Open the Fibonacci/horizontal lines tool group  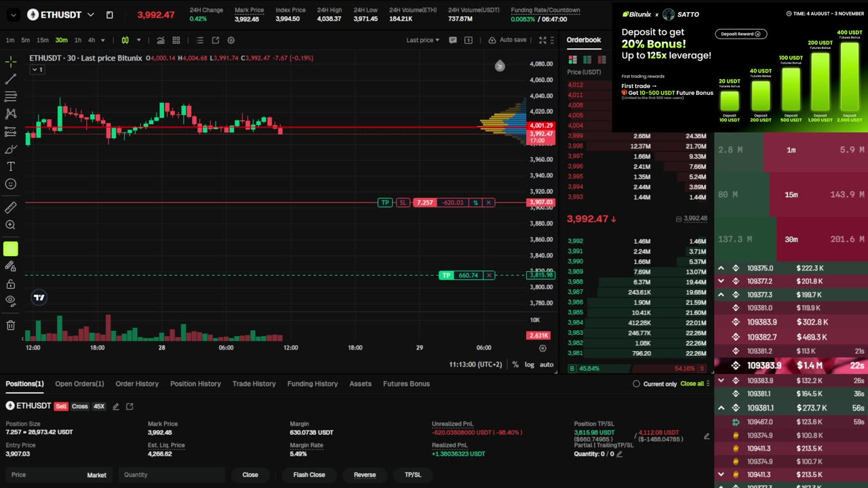[x=11, y=97]
